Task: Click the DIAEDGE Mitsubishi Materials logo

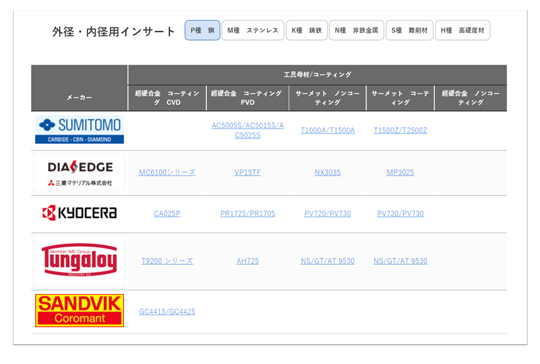Action: [x=80, y=173]
